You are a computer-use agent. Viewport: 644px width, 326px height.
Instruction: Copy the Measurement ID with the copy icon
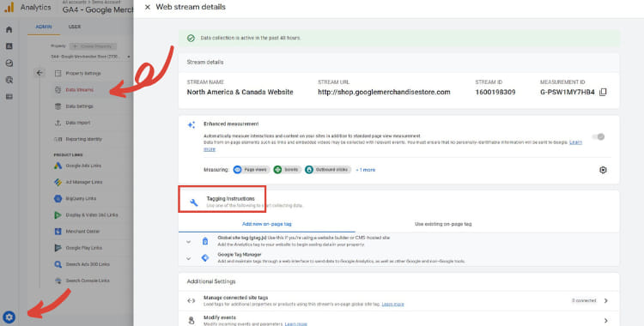[603, 92]
